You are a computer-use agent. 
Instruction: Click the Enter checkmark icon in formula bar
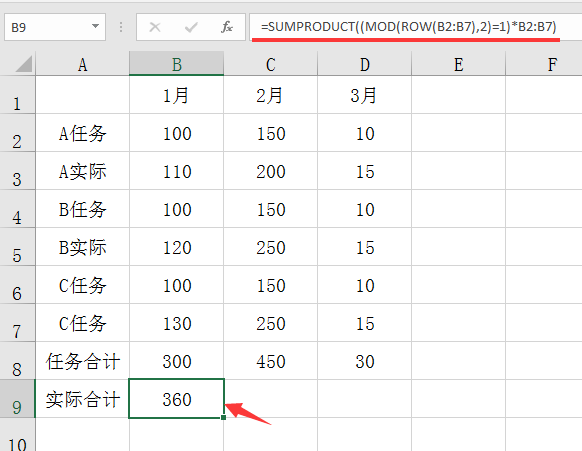[x=191, y=27]
